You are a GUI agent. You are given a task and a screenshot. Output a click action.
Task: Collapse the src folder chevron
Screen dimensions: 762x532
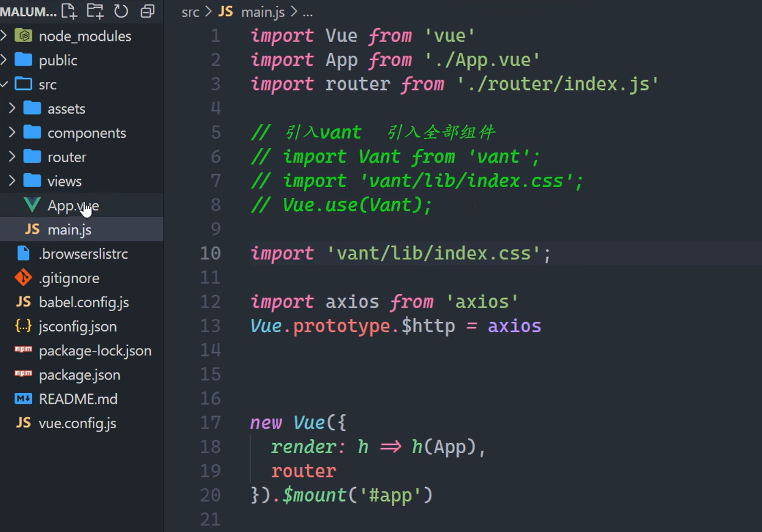point(4,84)
